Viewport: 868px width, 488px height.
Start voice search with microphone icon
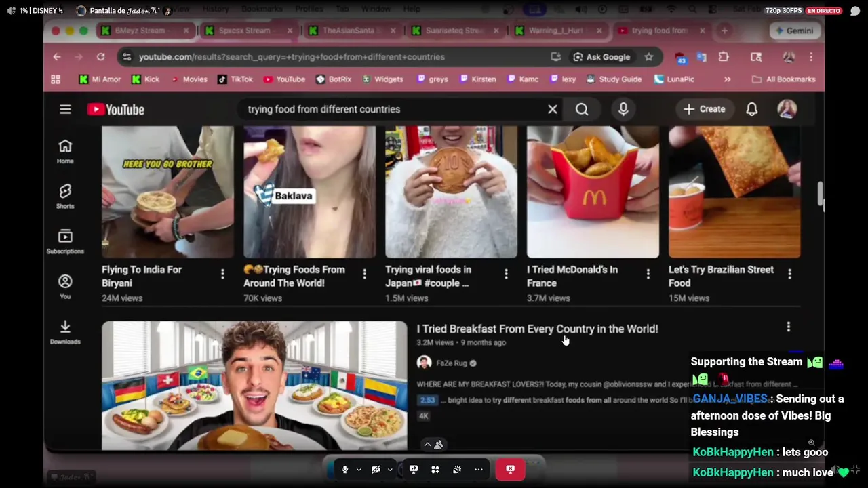click(x=623, y=109)
